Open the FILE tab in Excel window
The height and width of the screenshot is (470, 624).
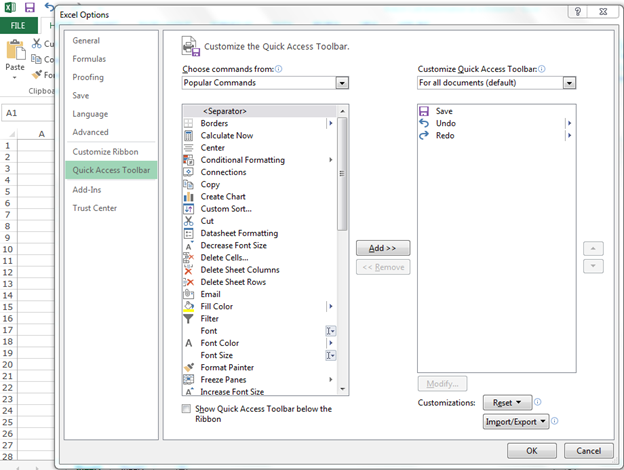coord(18,26)
